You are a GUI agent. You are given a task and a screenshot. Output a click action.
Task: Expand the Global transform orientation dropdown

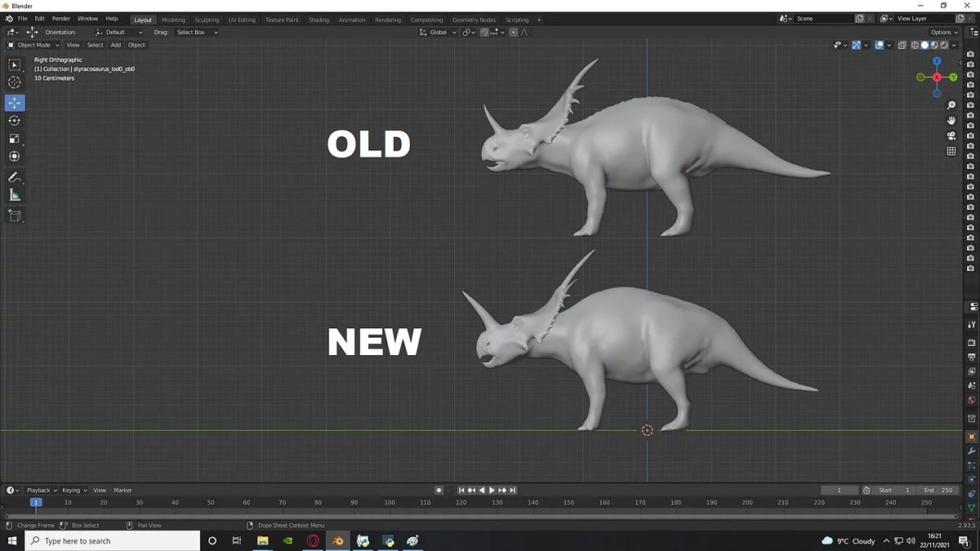(x=439, y=33)
